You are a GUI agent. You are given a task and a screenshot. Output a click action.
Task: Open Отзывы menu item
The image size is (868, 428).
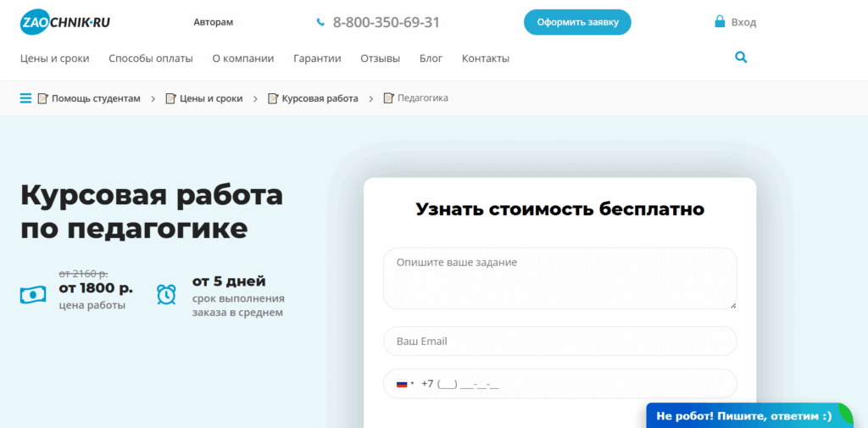[x=381, y=58]
